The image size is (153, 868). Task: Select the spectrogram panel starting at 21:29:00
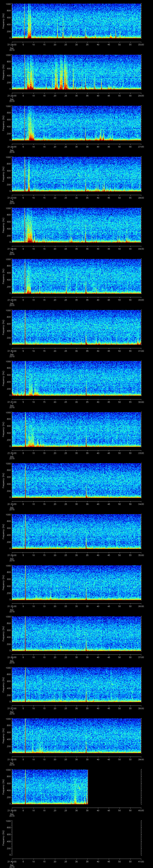coord(76,276)
